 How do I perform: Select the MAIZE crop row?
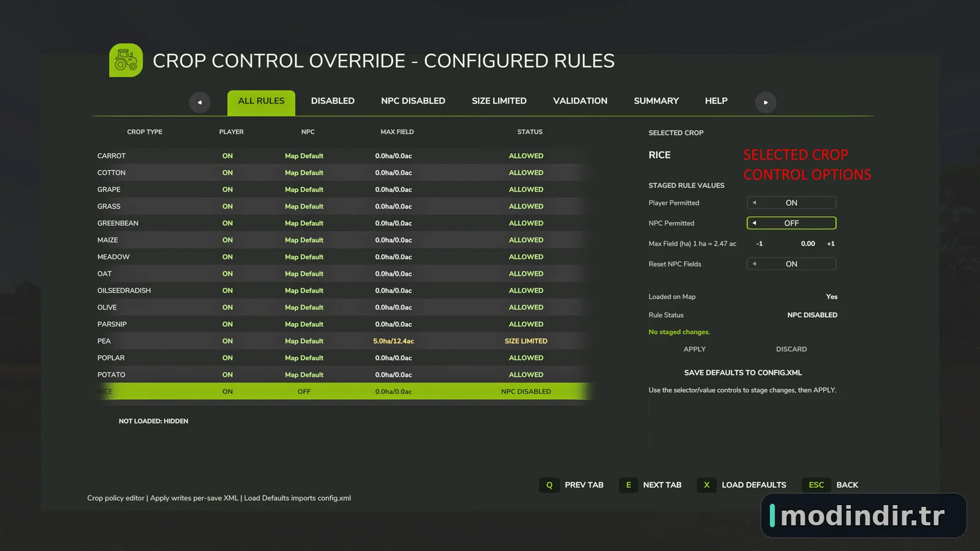pos(343,240)
